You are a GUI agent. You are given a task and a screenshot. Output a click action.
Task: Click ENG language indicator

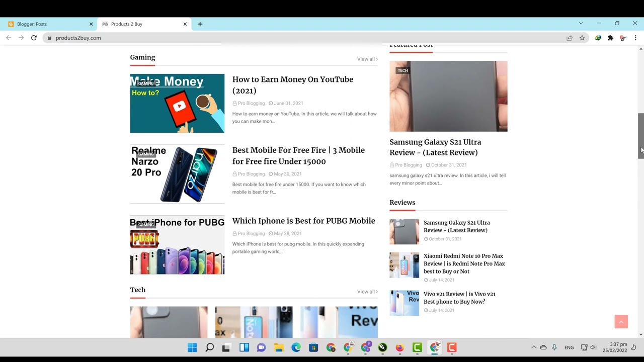tap(569, 347)
